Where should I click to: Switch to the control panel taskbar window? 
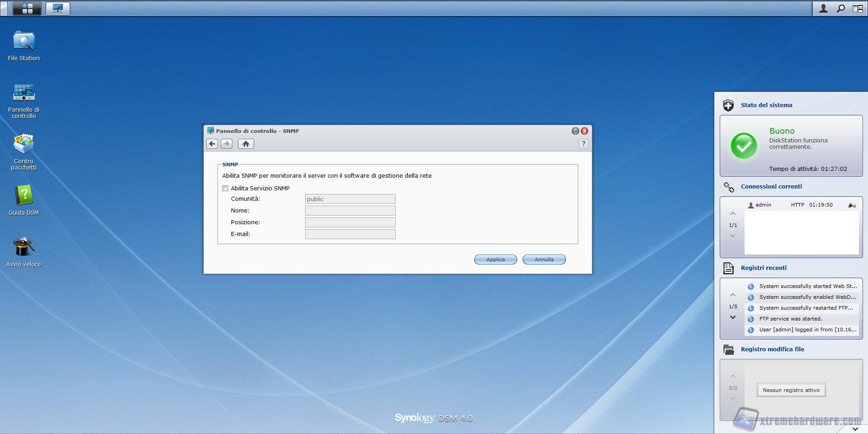[58, 8]
